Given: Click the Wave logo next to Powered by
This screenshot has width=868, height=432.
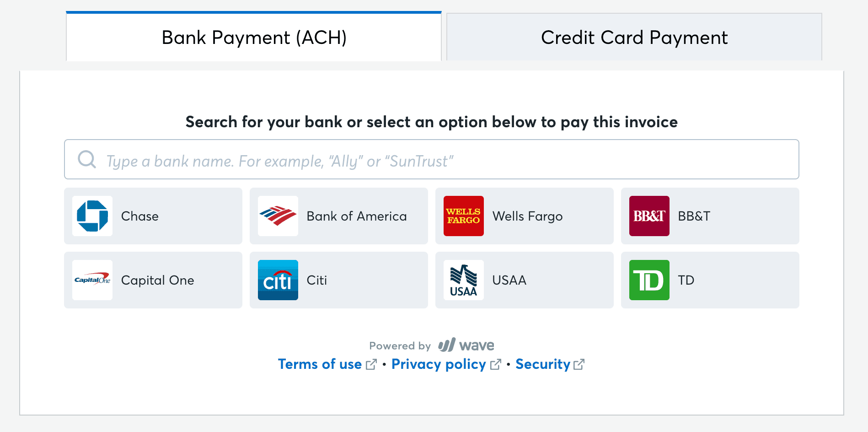Looking at the screenshot, I should coord(466,346).
